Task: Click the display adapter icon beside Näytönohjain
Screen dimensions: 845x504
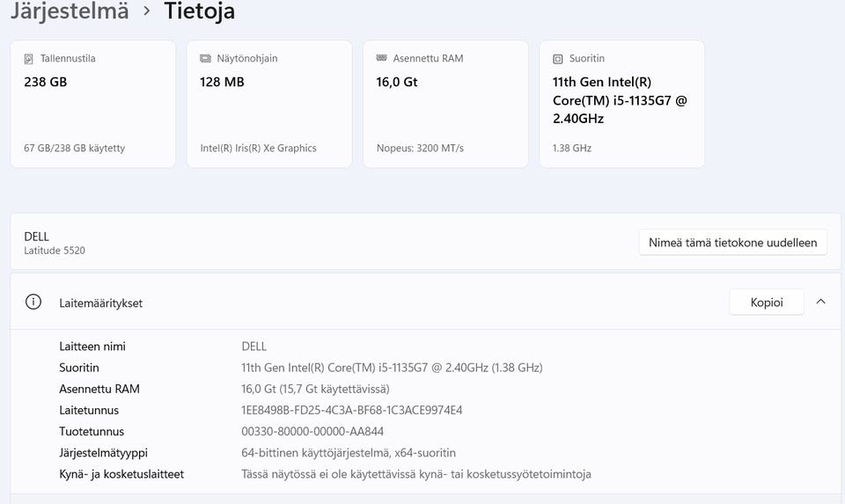Action: tap(205, 59)
